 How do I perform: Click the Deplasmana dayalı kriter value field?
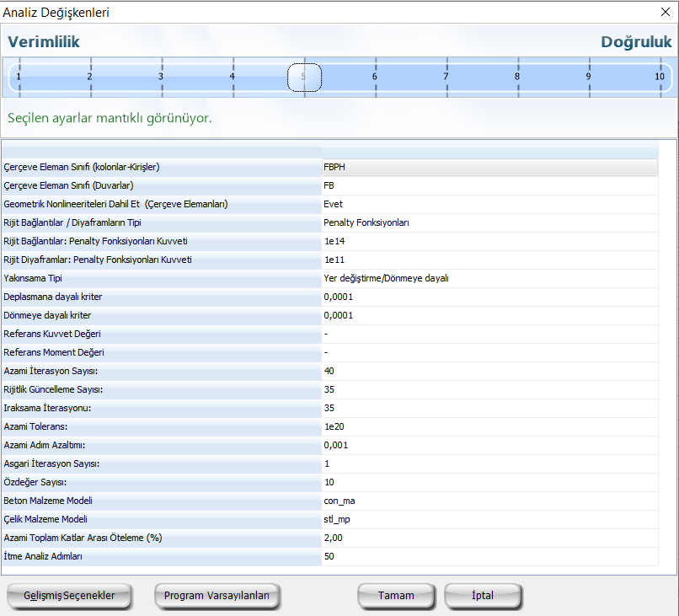click(489, 297)
